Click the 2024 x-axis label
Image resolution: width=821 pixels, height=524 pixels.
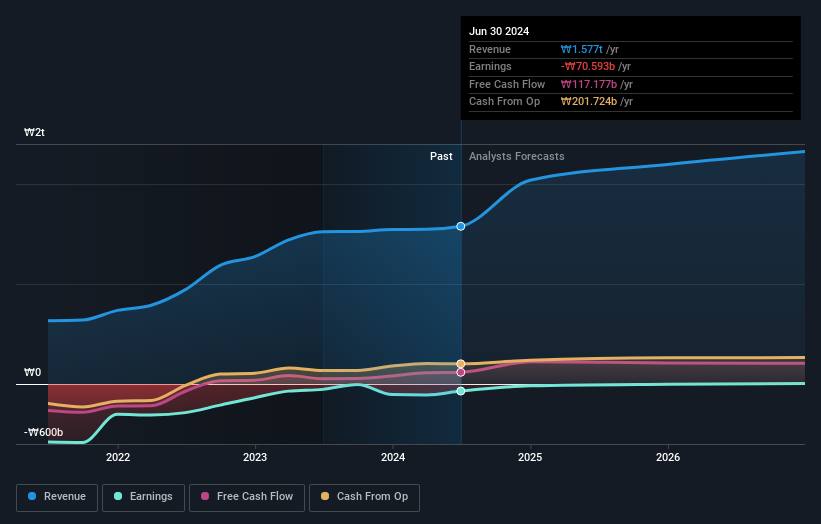pos(393,457)
